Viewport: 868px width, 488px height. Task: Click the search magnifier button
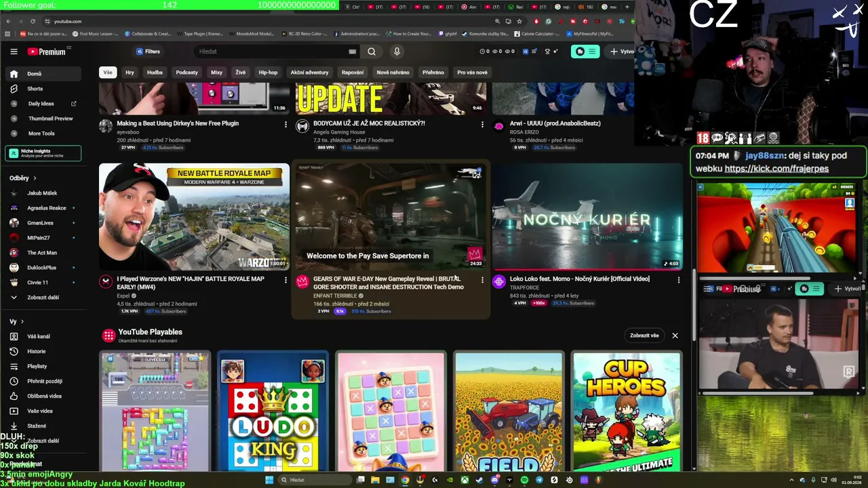click(x=372, y=52)
